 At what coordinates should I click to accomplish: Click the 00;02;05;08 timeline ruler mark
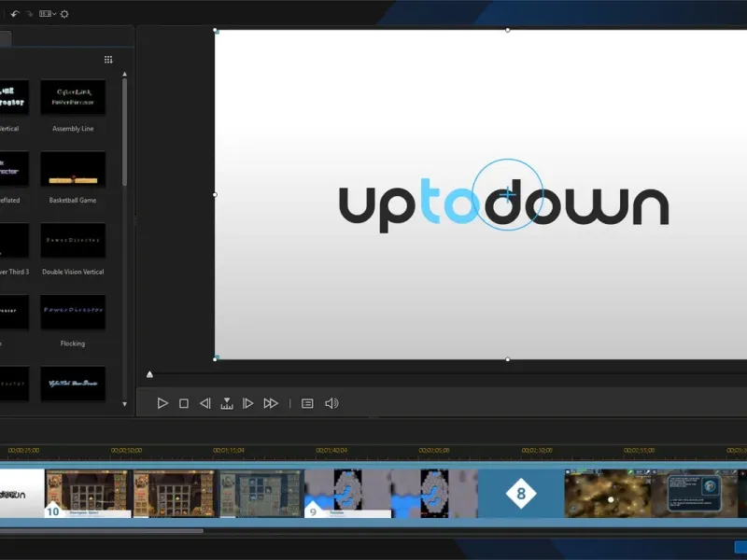(434, 450)
